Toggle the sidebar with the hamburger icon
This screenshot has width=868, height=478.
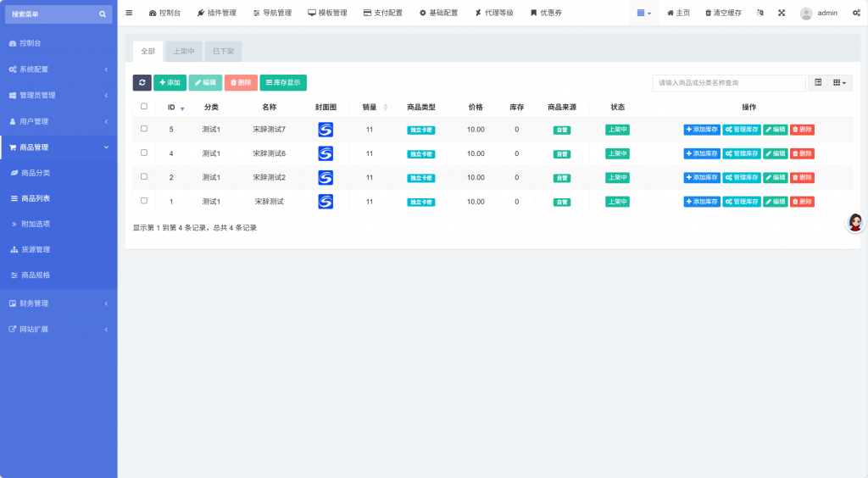pos(129,13)
